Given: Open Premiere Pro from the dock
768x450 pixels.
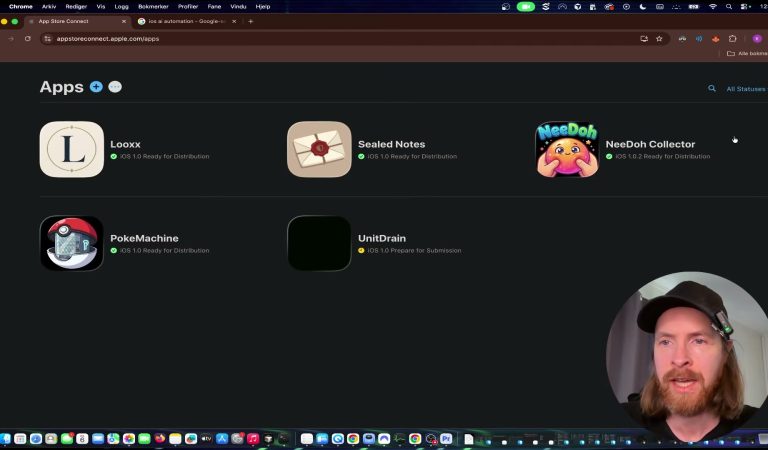Looking at the screenshot, I should (446, 439).
